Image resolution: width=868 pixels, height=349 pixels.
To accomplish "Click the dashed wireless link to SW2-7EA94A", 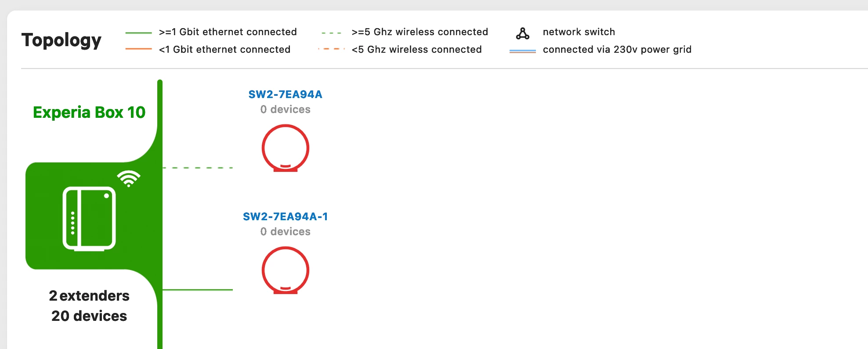I will [x=198, y=168].
